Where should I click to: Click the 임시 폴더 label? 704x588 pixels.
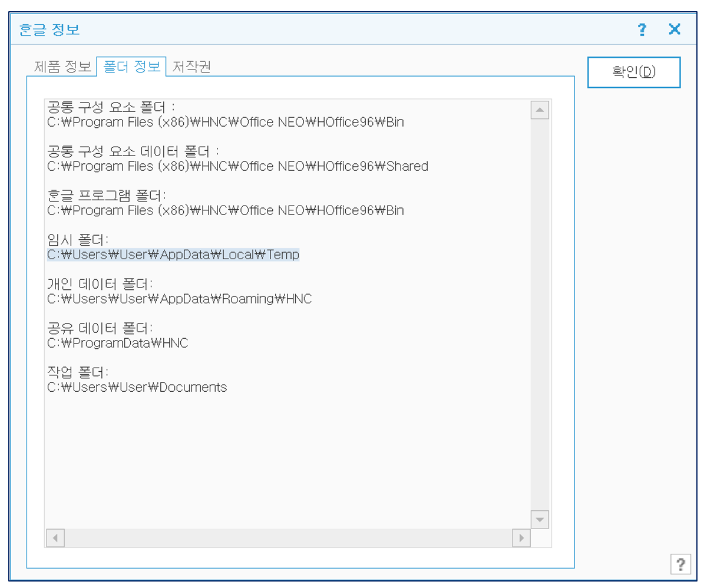(78, 240)
